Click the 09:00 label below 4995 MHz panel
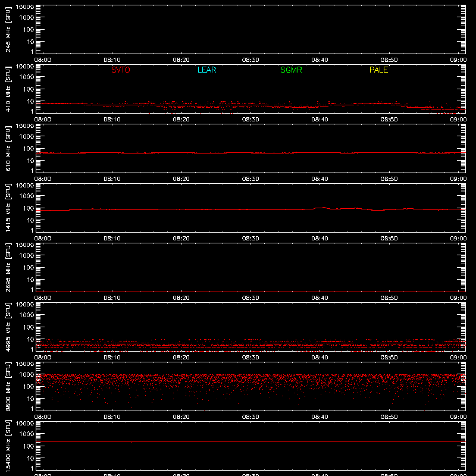This screenshot has height=476, width=476. pos(458,358)
